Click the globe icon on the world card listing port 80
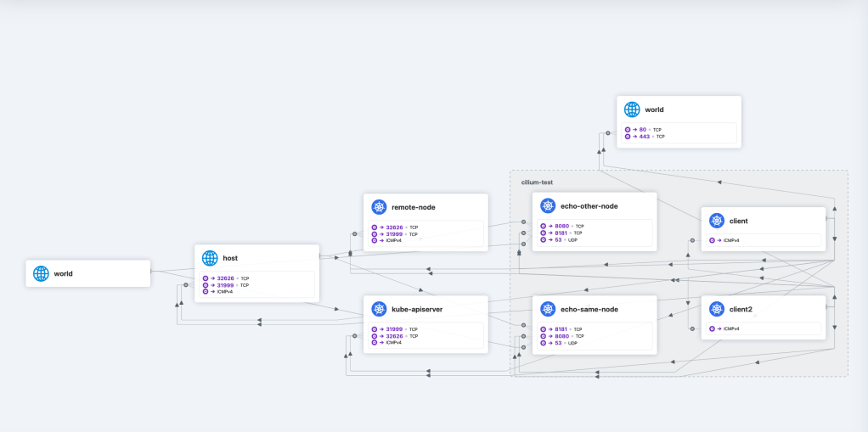The image size is (868, 432). click(632, 109)
